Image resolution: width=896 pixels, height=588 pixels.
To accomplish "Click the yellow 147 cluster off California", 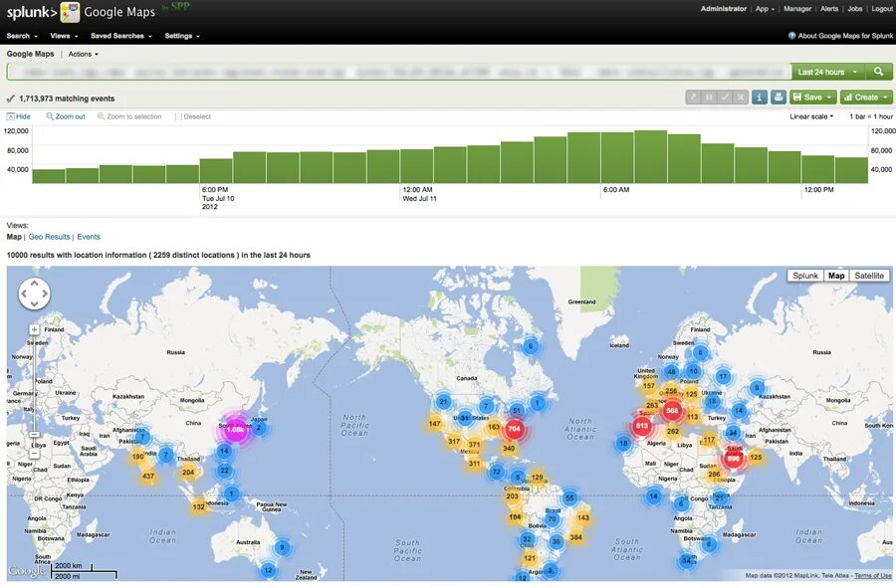I will [434, 424].
